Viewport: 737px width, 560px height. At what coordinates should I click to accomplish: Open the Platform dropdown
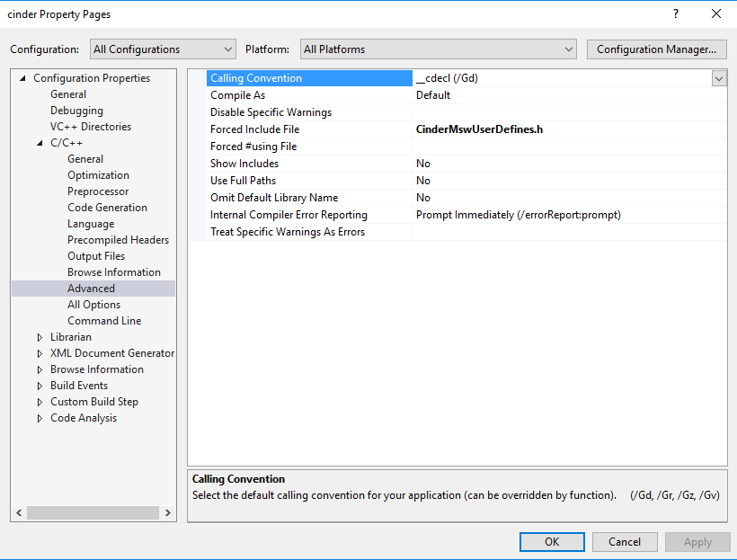coord(438,49)
